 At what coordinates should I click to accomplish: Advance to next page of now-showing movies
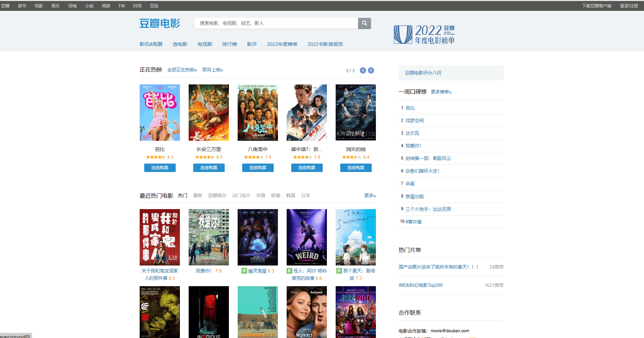pyautogui.click(x=371, y=70)
